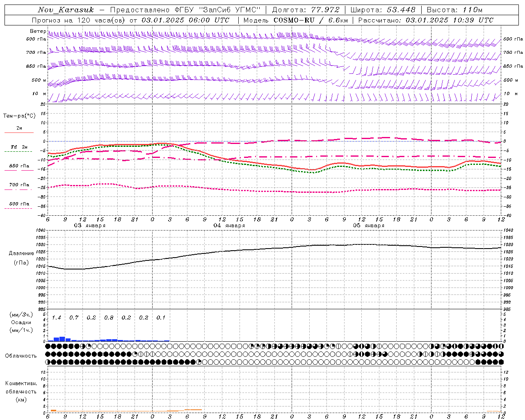Click the "03 января" date label
The image size is (525, 420).
click(x=89, y=226)
